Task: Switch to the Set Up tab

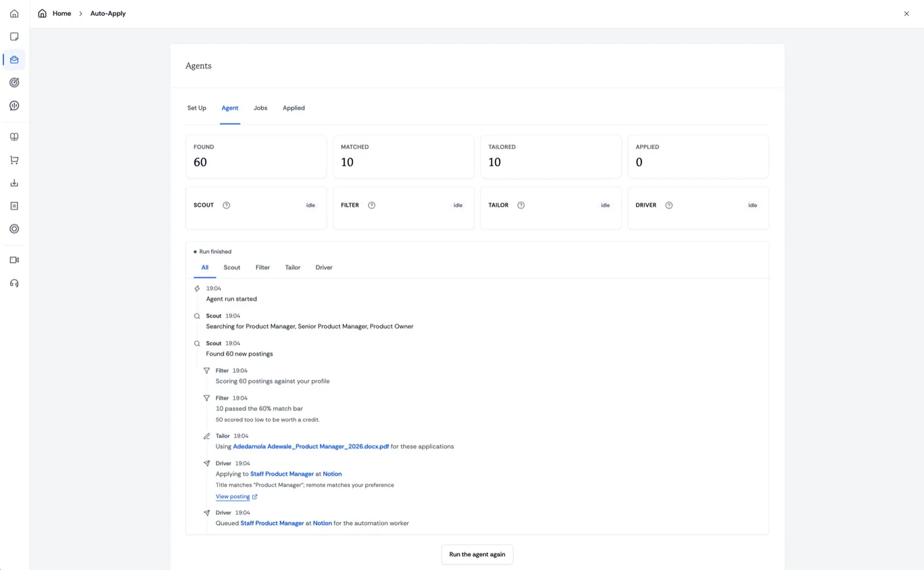Action: (197, 108)
